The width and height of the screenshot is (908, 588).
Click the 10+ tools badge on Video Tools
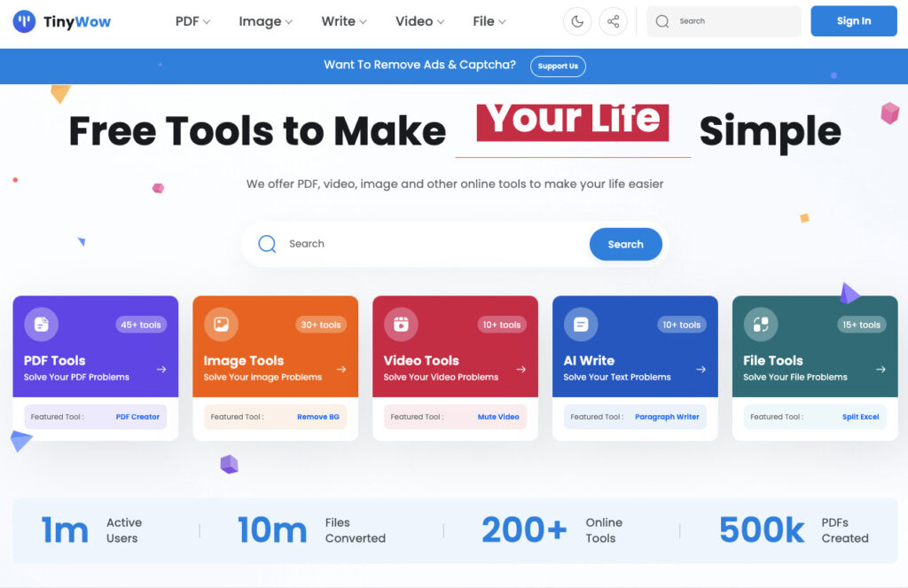pyautogui.click(x=502, y=325)
